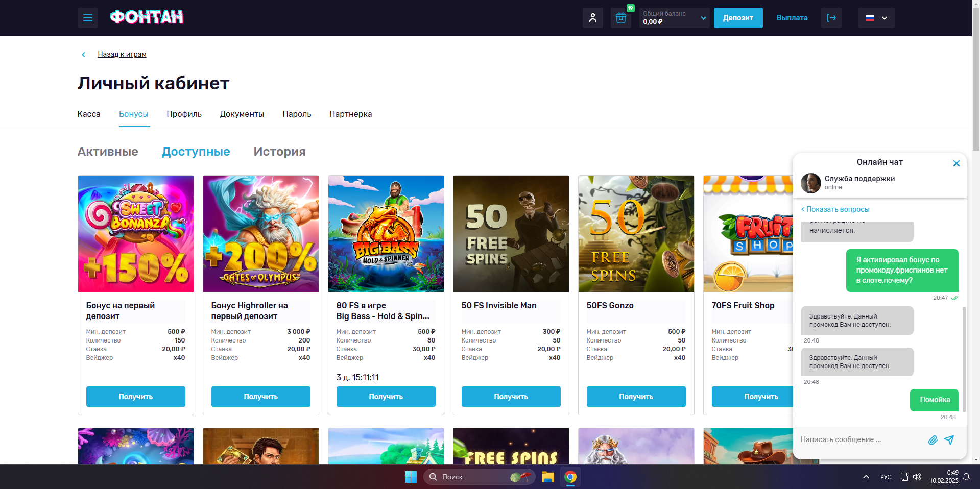
Task: Click the Gates of Olympus +200% image
Action: (x=261, y=234)
